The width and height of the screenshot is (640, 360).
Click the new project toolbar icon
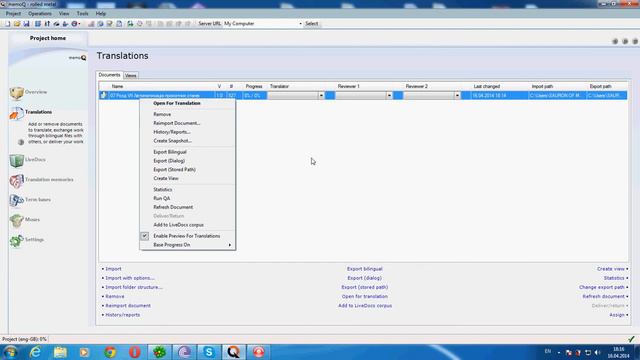tap(8, 24)
